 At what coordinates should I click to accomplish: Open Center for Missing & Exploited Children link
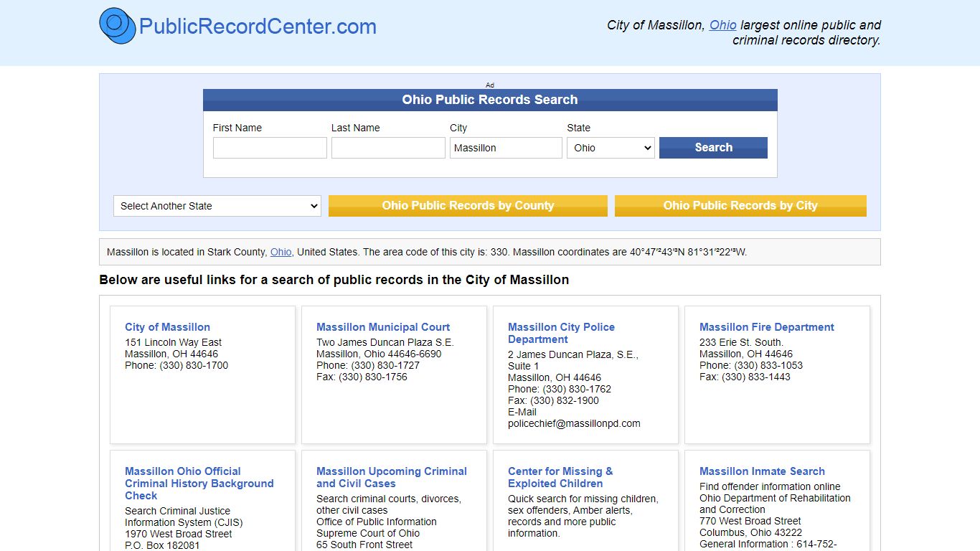(x=560, y=477)
